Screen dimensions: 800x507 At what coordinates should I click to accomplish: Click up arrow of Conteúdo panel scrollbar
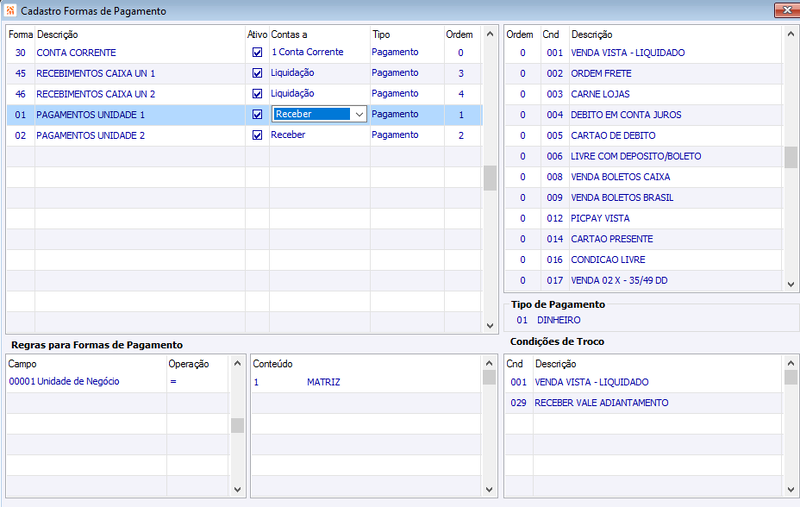489,363
